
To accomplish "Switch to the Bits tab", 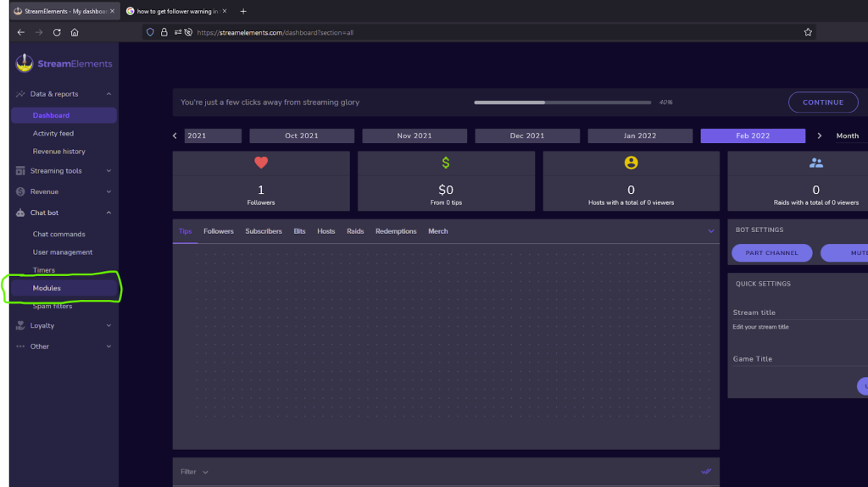I will tap(299, 231).
